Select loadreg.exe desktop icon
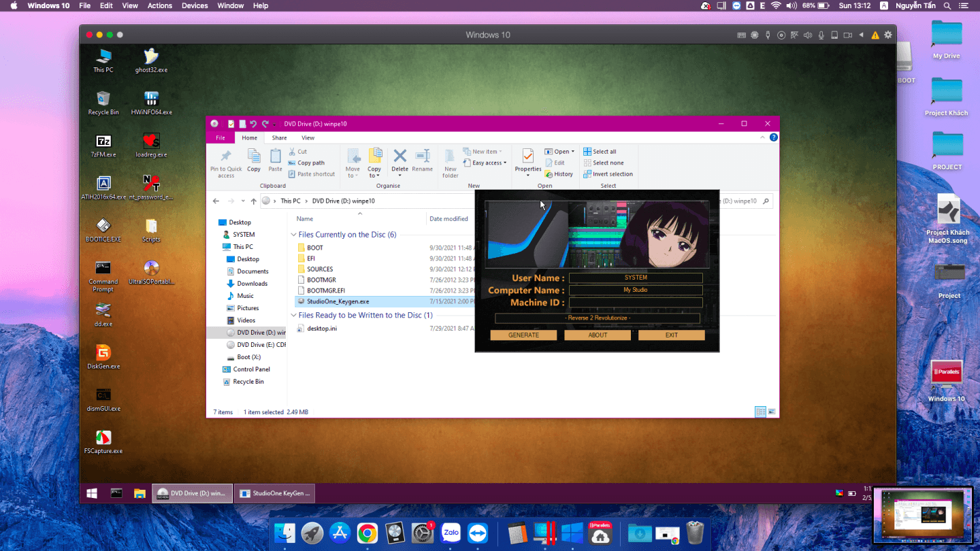This screenshot has height=551, width=980. tap(151, 145)
